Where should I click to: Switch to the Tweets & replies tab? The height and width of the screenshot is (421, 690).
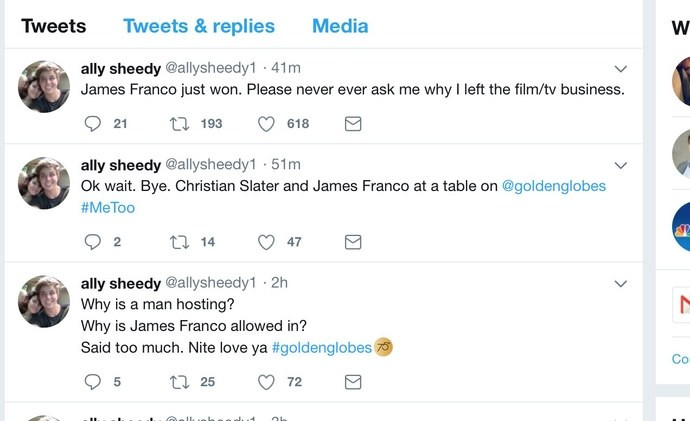click(x=199, y=26)
